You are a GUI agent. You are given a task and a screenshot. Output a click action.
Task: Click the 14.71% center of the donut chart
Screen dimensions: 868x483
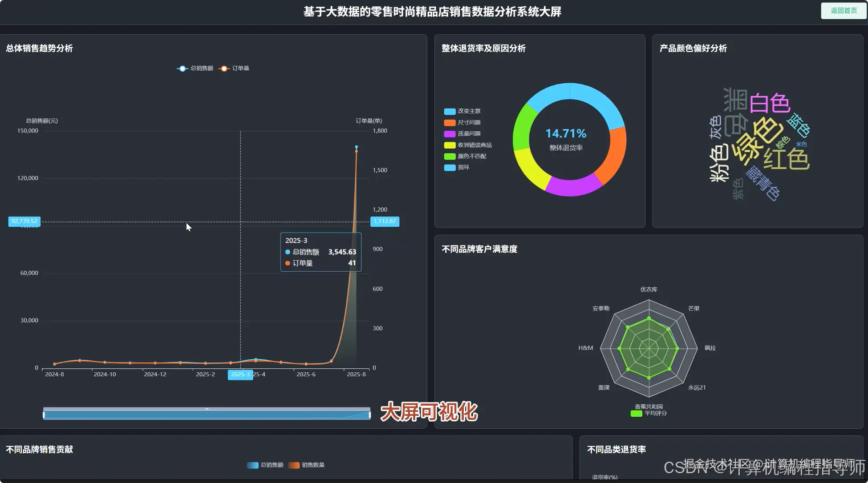(566, 133)
